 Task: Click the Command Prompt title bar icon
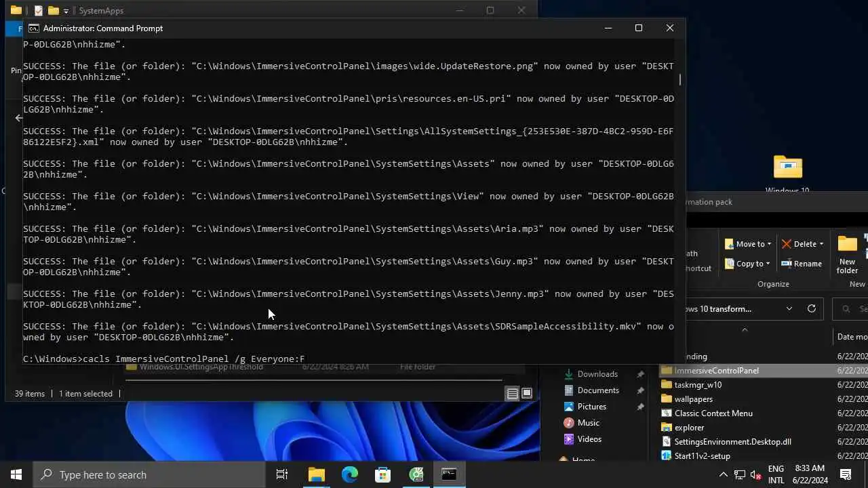tap(33, 28)
